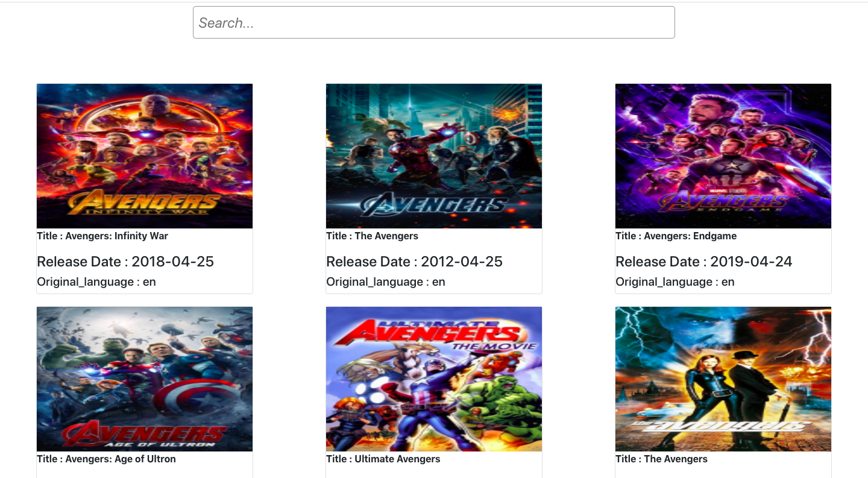The height and width of the screenshot is (478, 868).
Task: Open the Avengers: Age of Ultron poster
Action: point(145,379)
